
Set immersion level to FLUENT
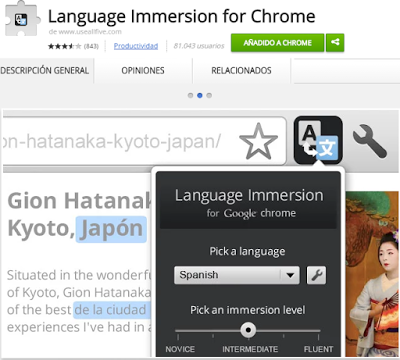(x=318, y=349)
